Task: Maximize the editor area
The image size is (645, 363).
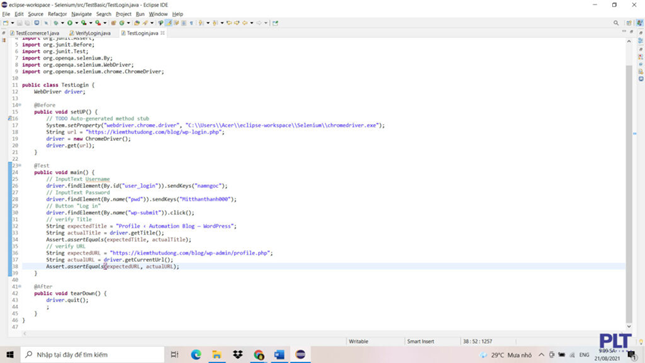Action: (x=631, y=32)
